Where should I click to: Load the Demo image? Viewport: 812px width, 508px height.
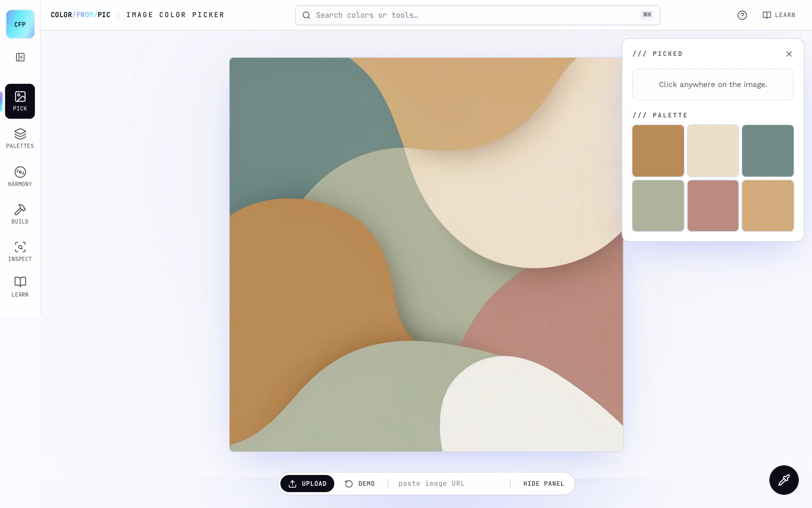[360, 484]
